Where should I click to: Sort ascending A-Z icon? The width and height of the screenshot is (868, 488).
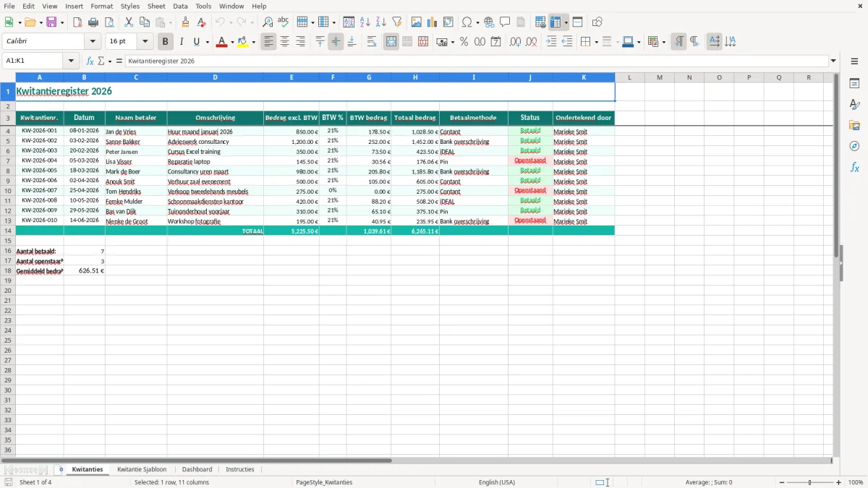tap(365, 22)
